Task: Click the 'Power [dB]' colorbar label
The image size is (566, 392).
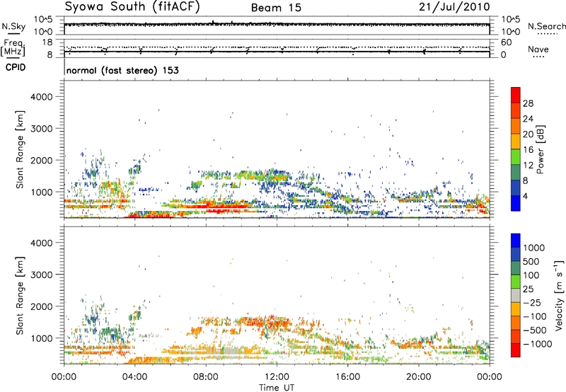Action: (540, 149)
